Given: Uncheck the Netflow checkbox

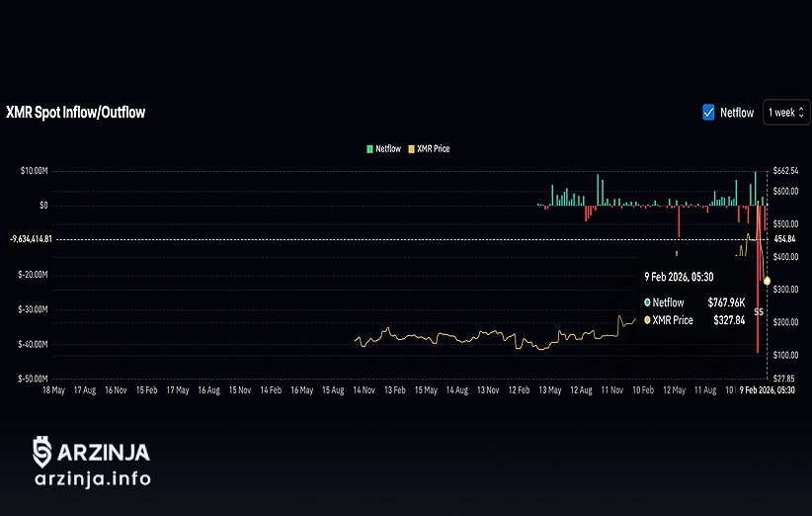Looking at the screenshot, I should (708, 113).
